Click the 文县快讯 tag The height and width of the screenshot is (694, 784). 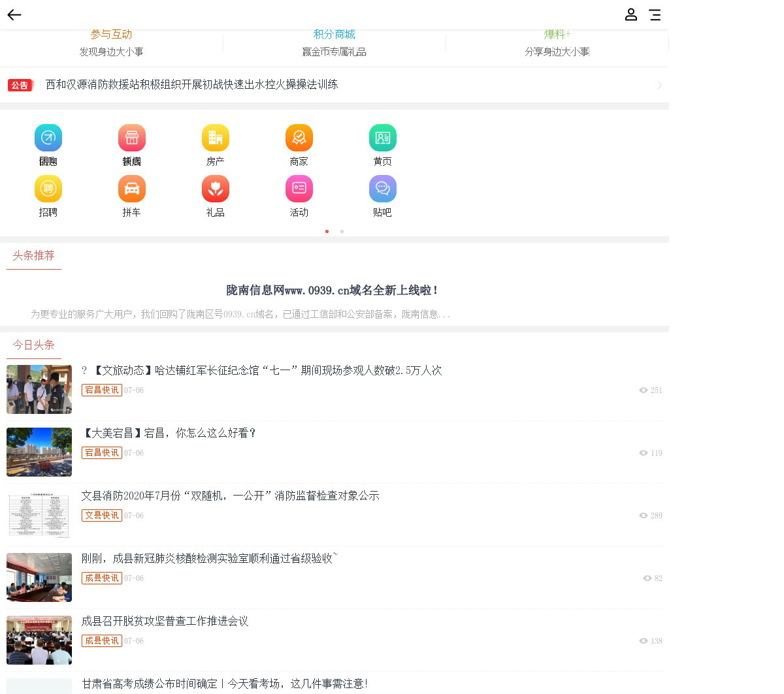(x=102, y=516)
